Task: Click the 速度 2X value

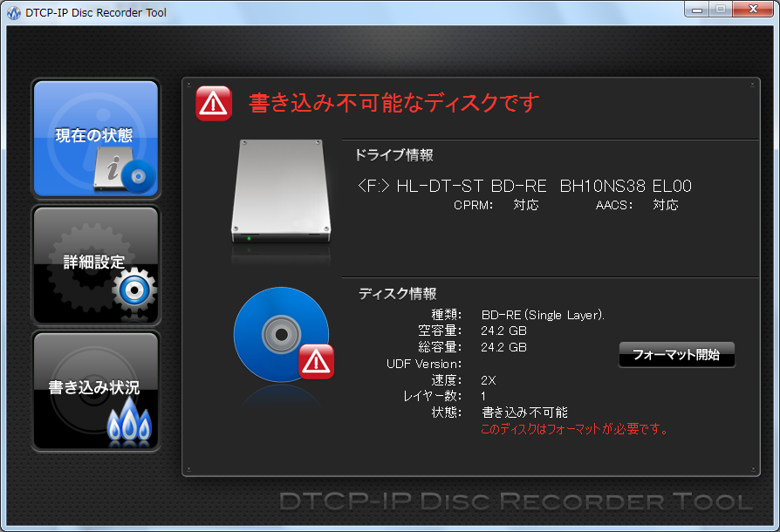Action: pyautogui.click(x=488, y=380)
